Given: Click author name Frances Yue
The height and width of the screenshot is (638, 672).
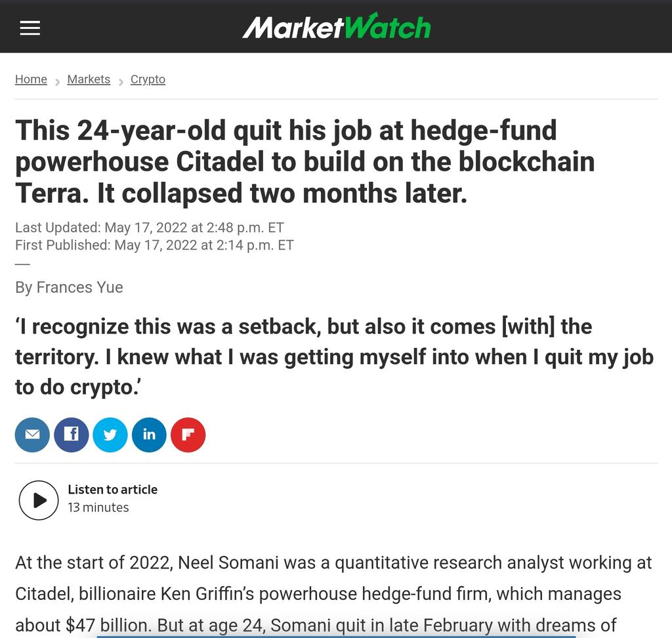Looking at the screenshot, I should pos(79,287).
